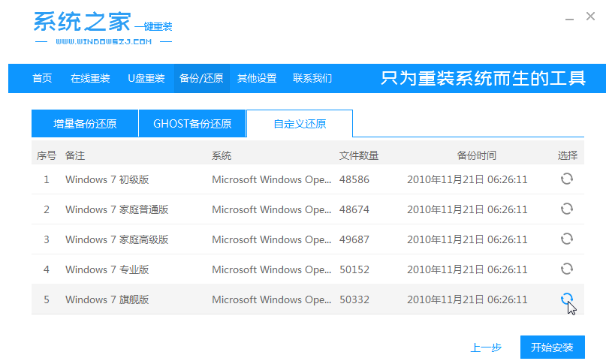Go back with 上一步 link
The width and height of the screenshot is (606, 364).
[486, 347]
